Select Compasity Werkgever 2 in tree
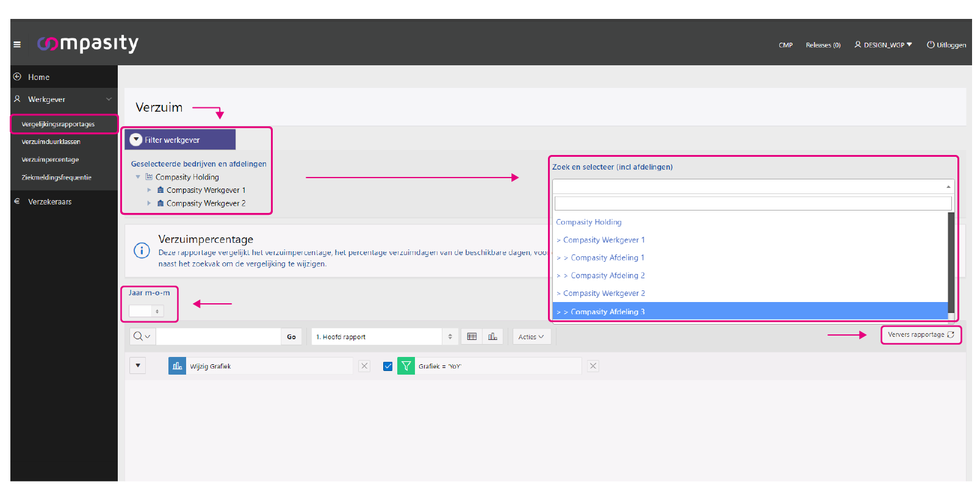The image size is (980, 504). [x=206, y=203]
